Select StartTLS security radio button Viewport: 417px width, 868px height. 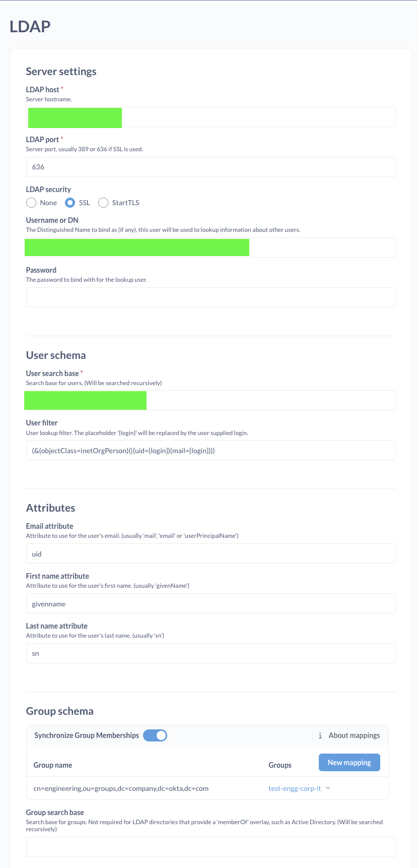click(x=103, y=203)
